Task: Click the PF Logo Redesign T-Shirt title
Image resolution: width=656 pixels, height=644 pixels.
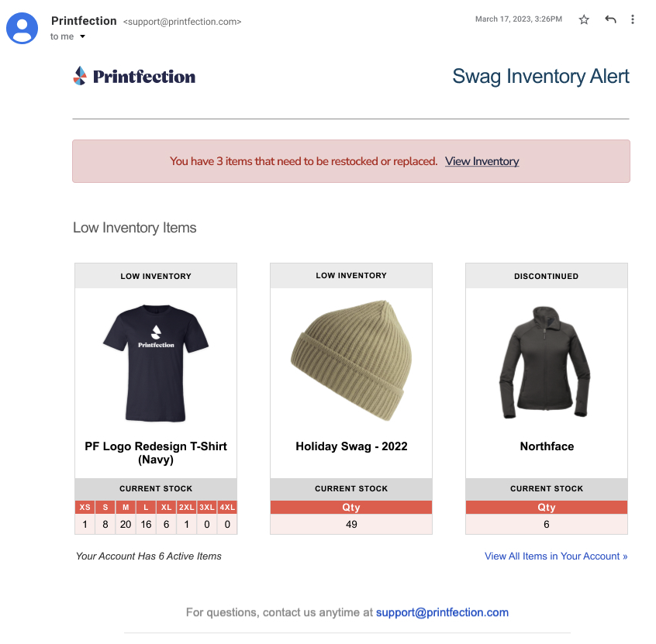Action: click(156, 453)
